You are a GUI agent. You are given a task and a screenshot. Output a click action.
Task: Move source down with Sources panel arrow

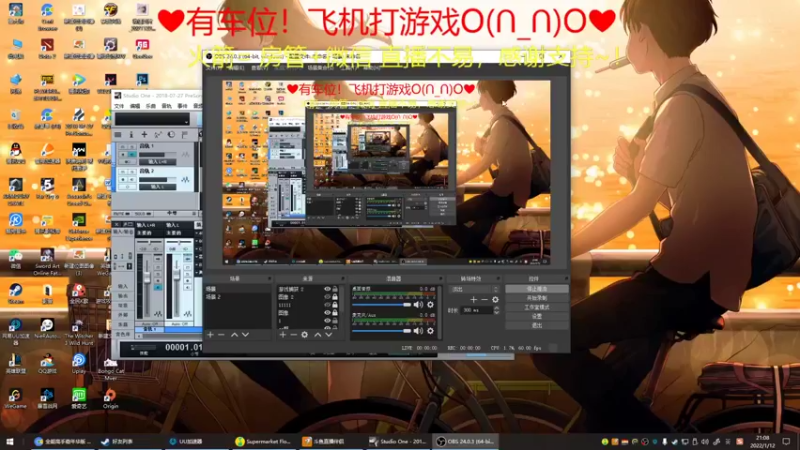tap(329, 335)
